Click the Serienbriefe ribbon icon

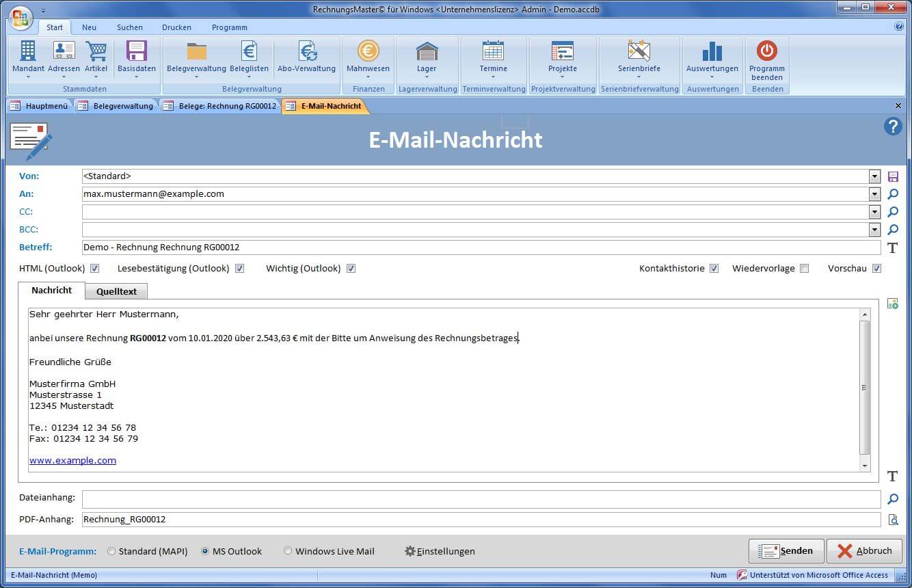(x=639, y=52)
